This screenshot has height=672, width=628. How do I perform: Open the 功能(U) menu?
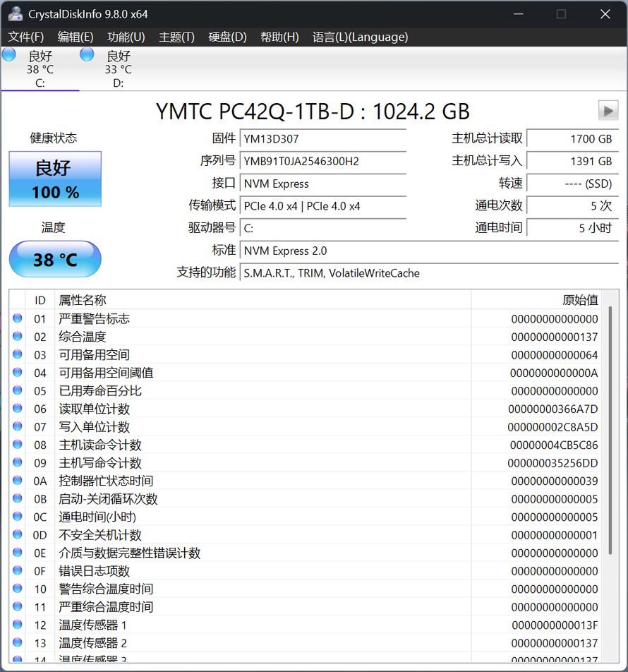[x=126, y=37]
